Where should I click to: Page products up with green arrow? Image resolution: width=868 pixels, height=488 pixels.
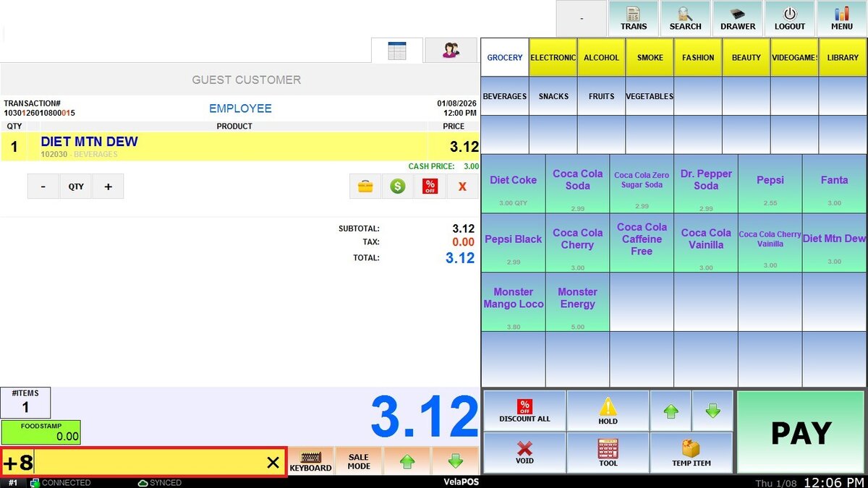coord(671,411)
